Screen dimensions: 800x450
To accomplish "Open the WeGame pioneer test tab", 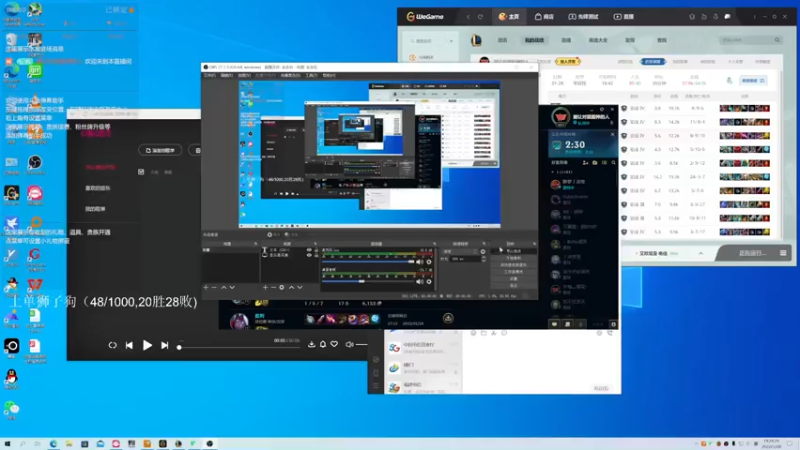I will pyautogui.click(x=583, y=17).
